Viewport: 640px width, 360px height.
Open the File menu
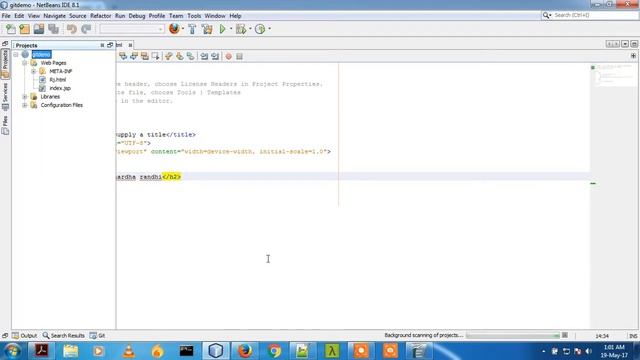point(6,16)
